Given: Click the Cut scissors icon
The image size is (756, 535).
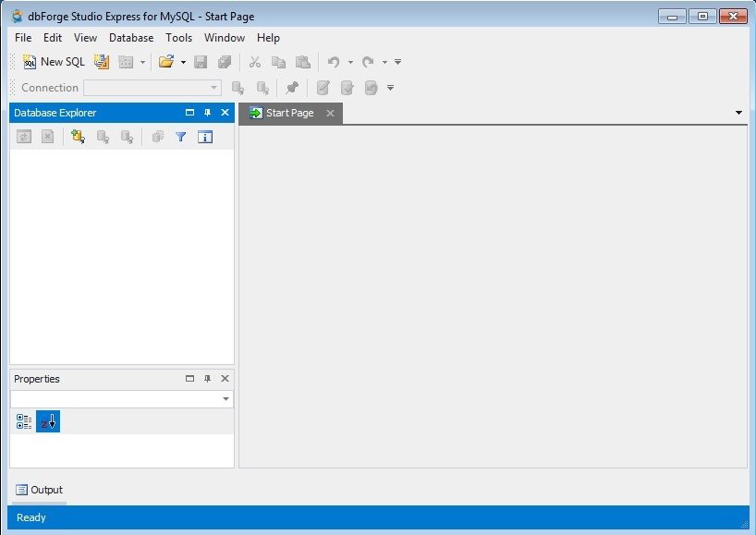Looking at the screenshot, I should pos(254,62).
